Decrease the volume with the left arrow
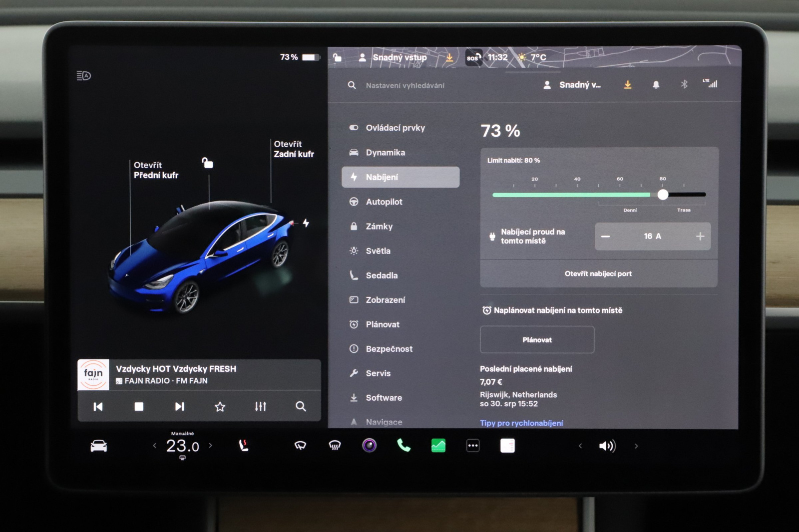799x532 pixels. click(x=580, y=446)
